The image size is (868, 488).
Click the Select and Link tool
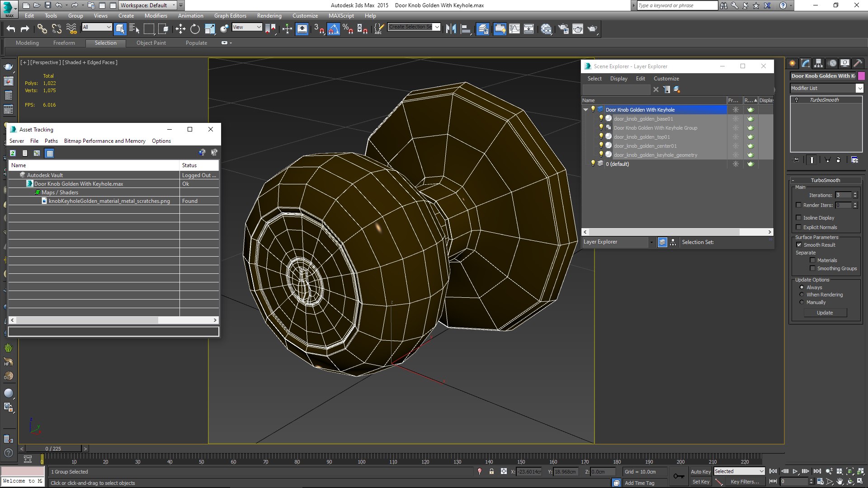click(x=42, y=29)
